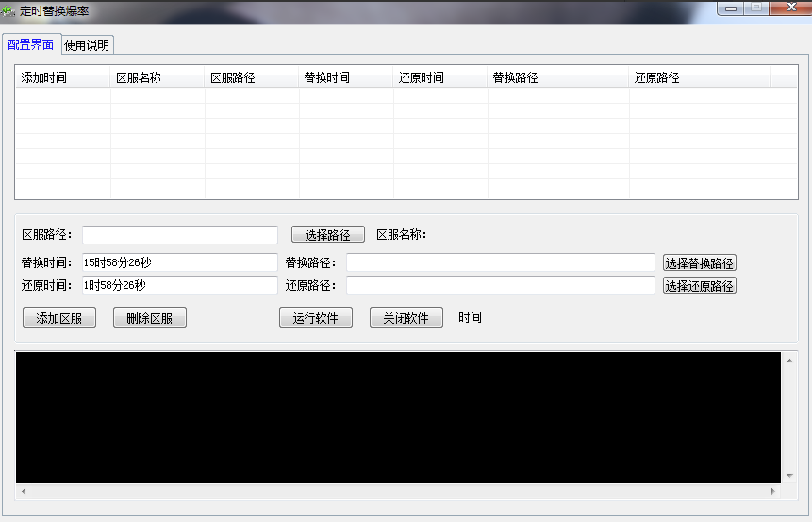Close the 定时替换爆率 window

tap(790, 8)
